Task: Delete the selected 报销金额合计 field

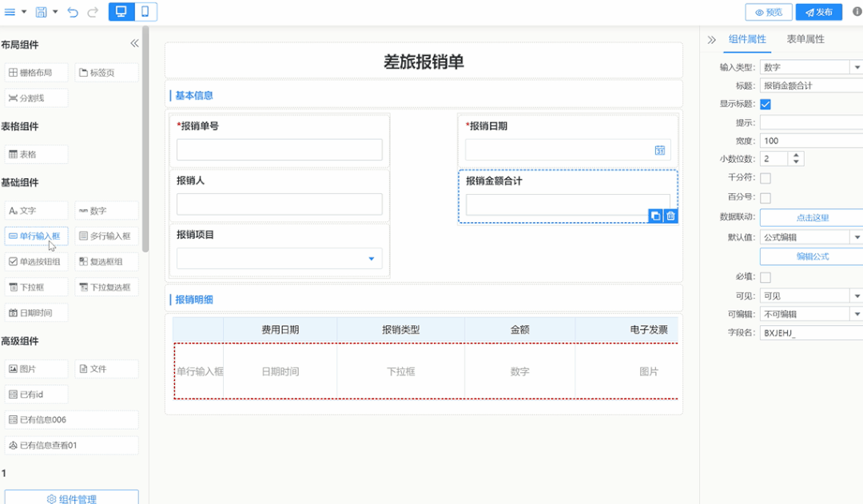Action: pos(670,216)
